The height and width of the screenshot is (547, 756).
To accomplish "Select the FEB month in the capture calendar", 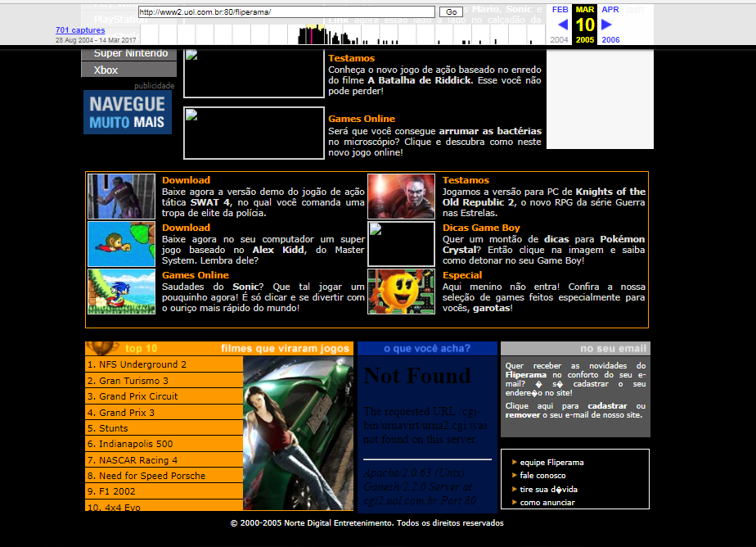I will click(x=560, y=10).
